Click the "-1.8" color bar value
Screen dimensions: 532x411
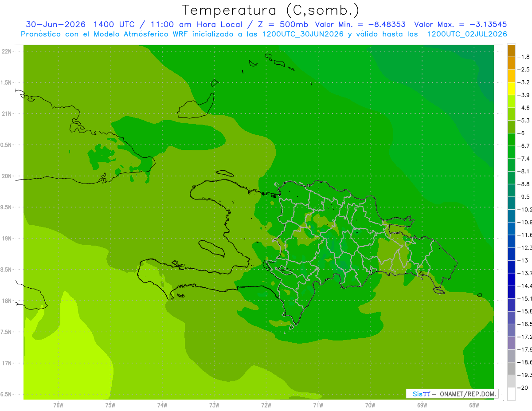coord(524,57)
